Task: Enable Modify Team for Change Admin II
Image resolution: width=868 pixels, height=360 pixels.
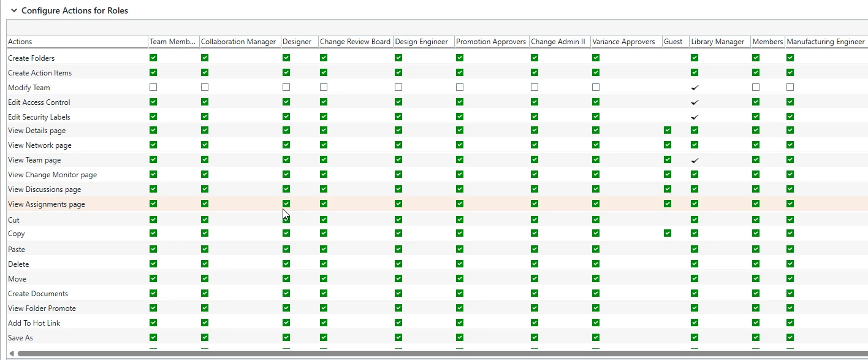Action: (x=535, y=87)
